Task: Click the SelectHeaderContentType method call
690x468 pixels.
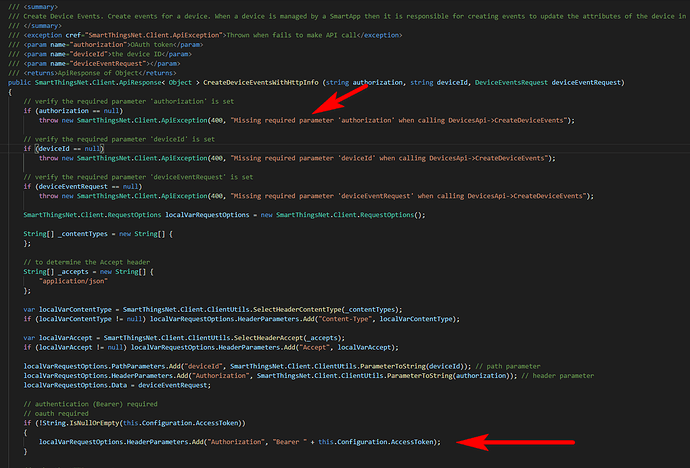Action: (x=296, y=310)
